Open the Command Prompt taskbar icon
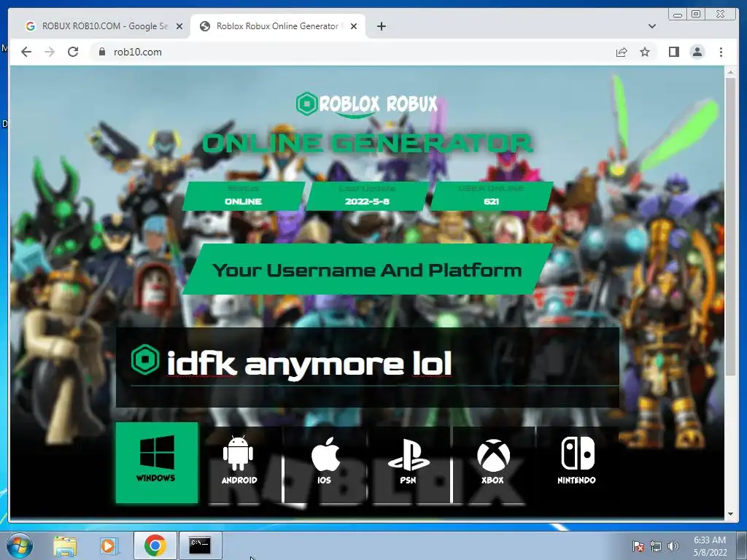The width and height of the screenshot is (747, 560). [200, 545]
